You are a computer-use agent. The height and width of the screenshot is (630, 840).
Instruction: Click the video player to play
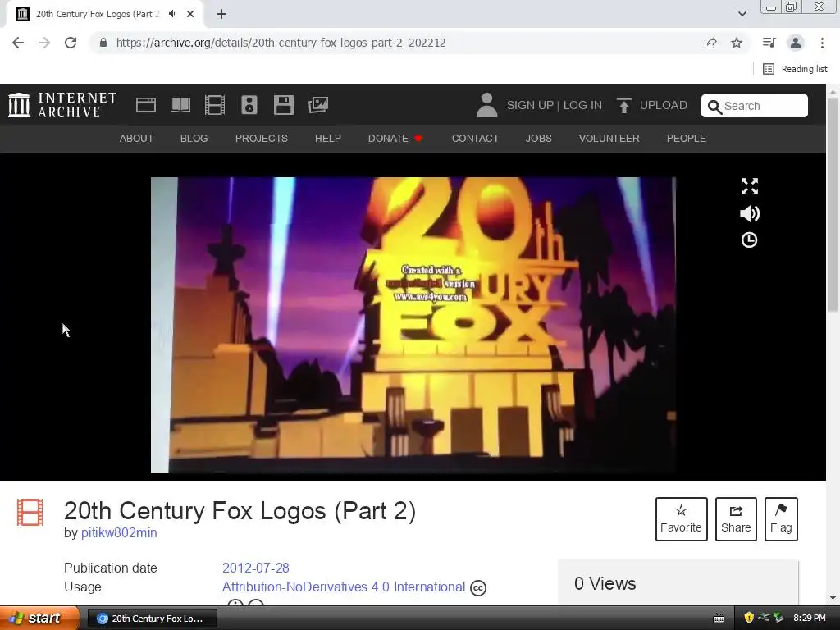413,325
